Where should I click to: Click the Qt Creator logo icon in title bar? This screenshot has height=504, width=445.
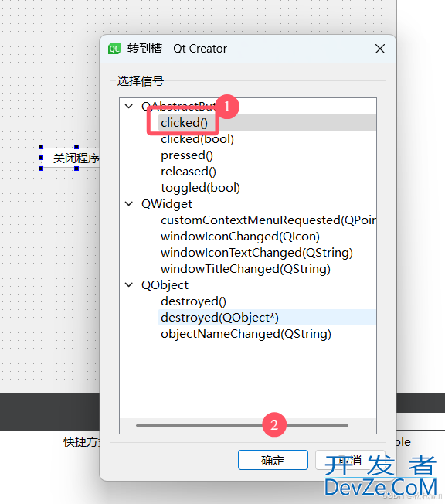pyautogui.click(x=114, y=49)
